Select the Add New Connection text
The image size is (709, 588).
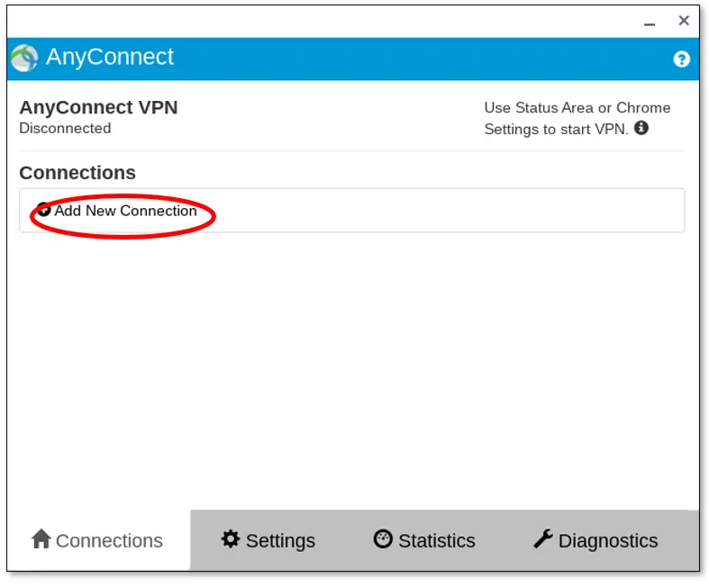coord(126,211)
